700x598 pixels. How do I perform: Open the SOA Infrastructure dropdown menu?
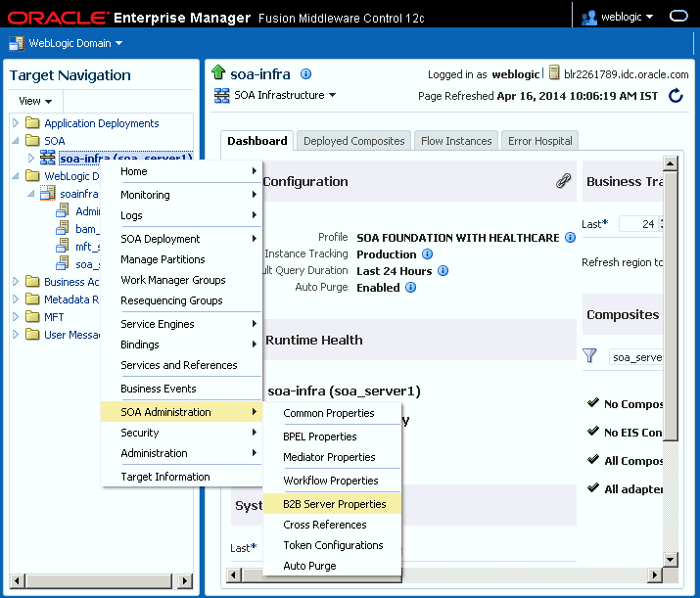click(x=275, y=95)
